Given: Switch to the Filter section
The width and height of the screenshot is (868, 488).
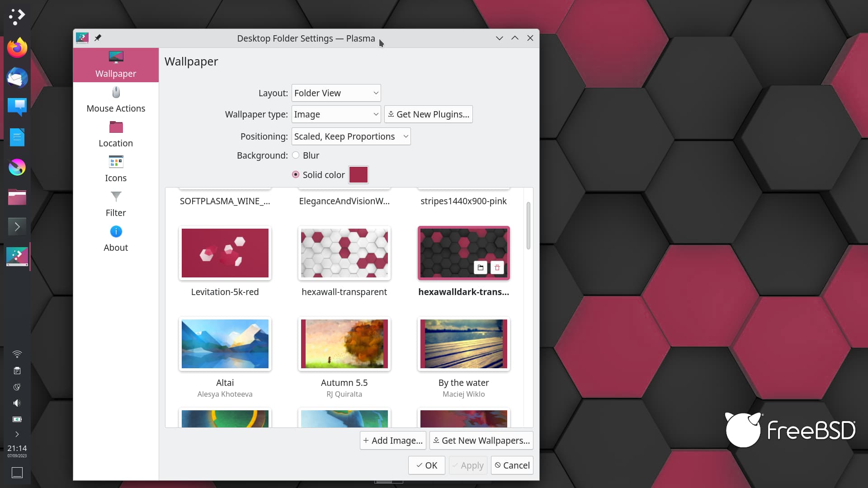Looking at the screenshot, I should [116, 204].
